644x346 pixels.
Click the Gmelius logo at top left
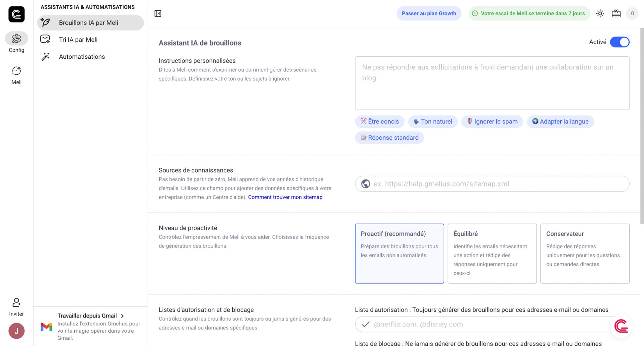coord(16,14)
